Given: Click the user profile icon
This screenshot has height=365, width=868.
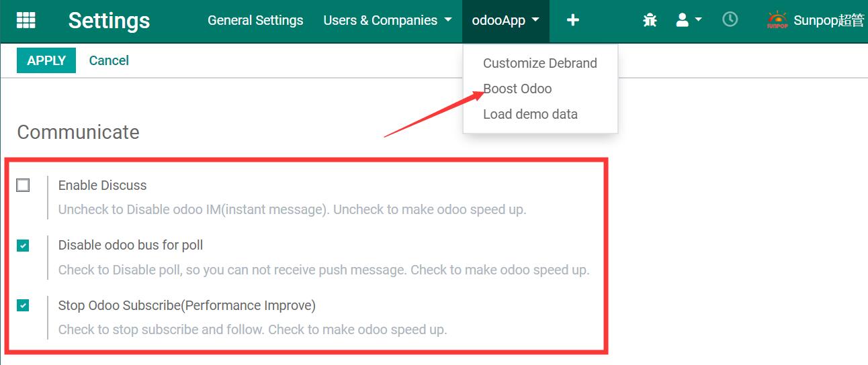Looking at the screenshot, I should click(683, 20).
